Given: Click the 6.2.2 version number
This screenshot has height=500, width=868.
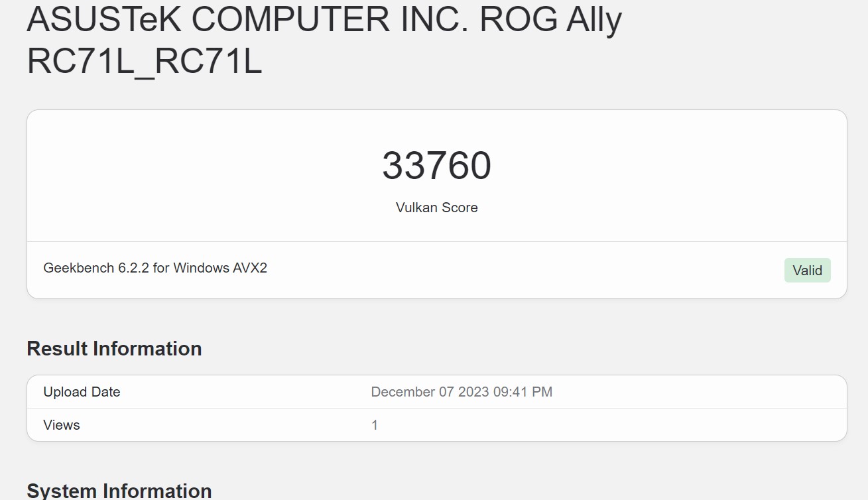Looking at the screenshot, I should 133,269.
